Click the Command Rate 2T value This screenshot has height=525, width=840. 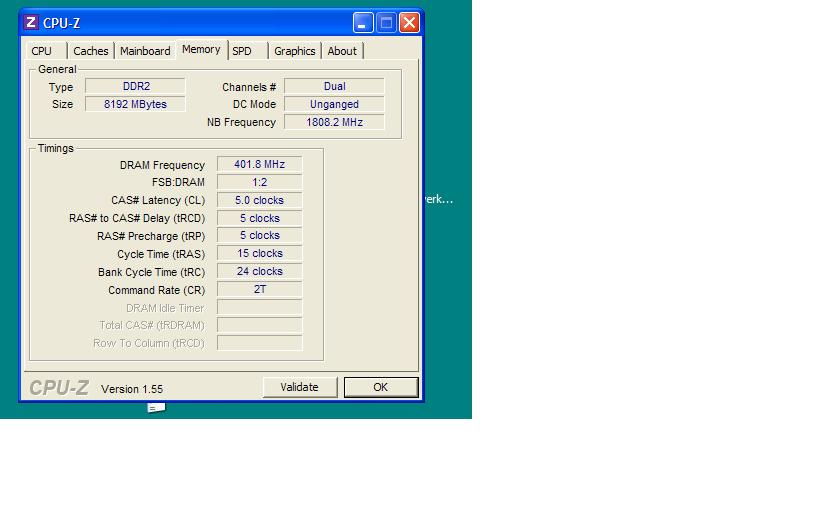click(260, 289)
